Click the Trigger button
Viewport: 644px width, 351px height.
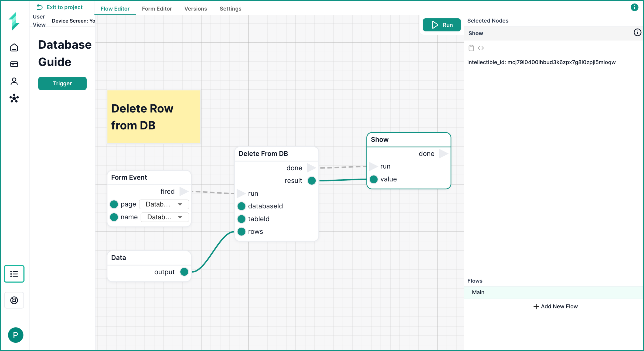click(x=62, y=83)
